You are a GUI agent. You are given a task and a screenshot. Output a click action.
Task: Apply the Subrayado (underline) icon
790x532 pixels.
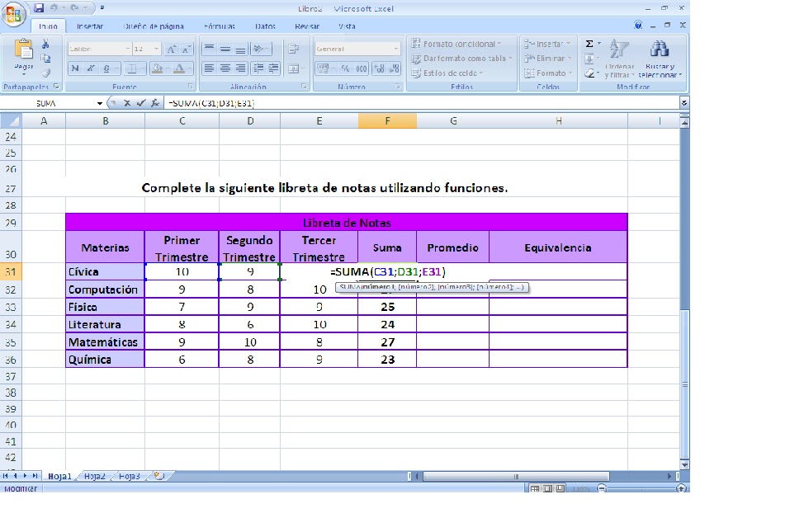tap(106, 68)
